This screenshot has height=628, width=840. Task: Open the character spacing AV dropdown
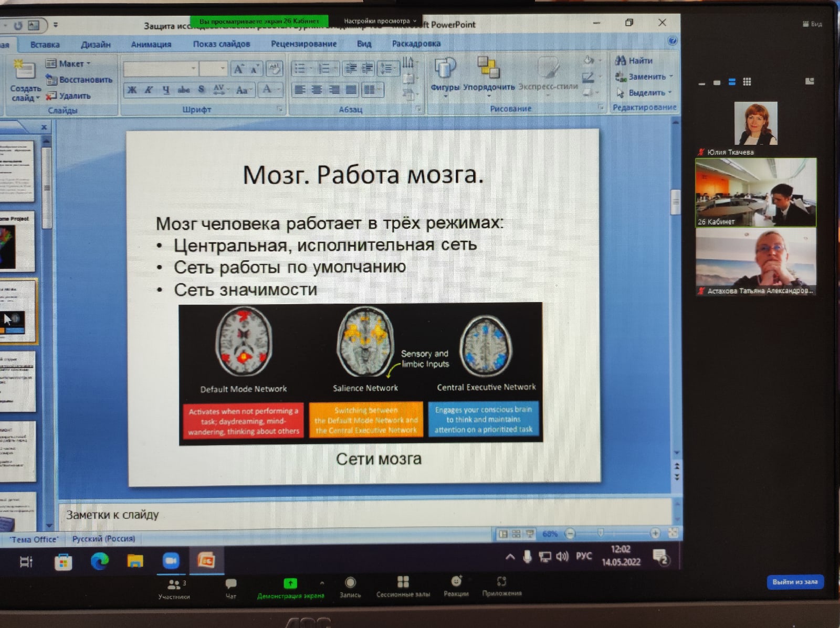click(x=220, y=90)
